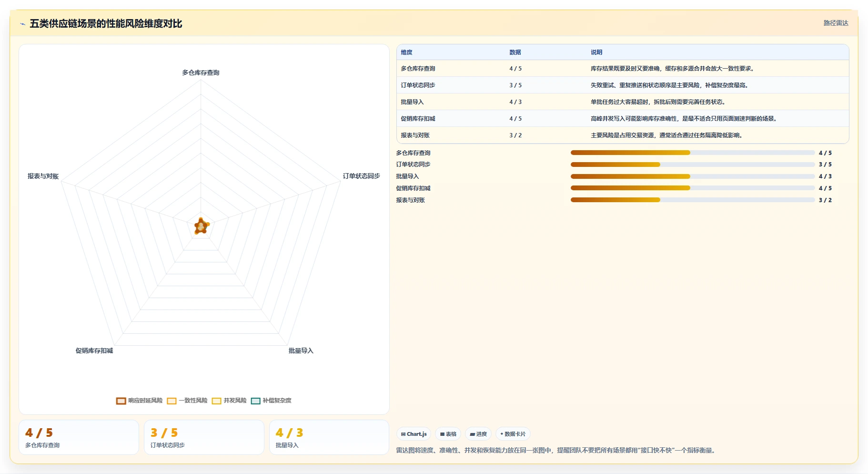Click the card title 五类供应链场景的性能风险维度对比
868x474 pixels.
(106, 24)
